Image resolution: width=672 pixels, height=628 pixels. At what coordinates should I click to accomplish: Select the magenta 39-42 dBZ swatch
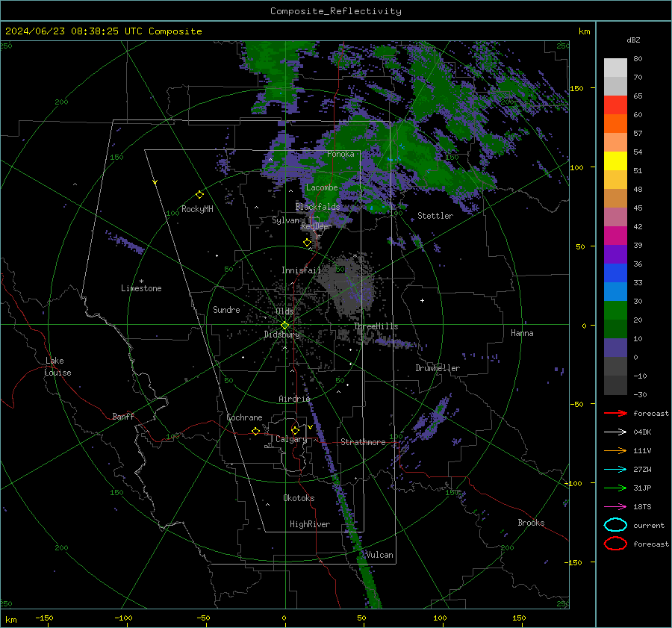coord(615,235)
